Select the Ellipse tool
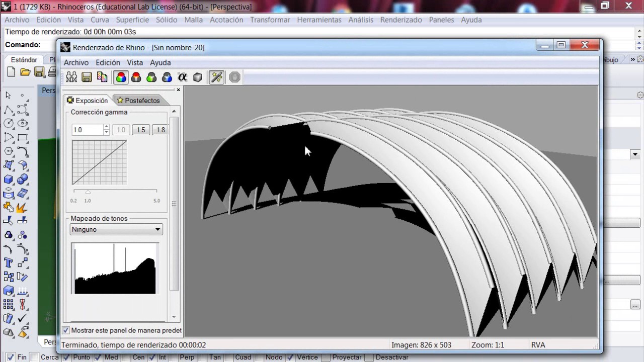 22,123
